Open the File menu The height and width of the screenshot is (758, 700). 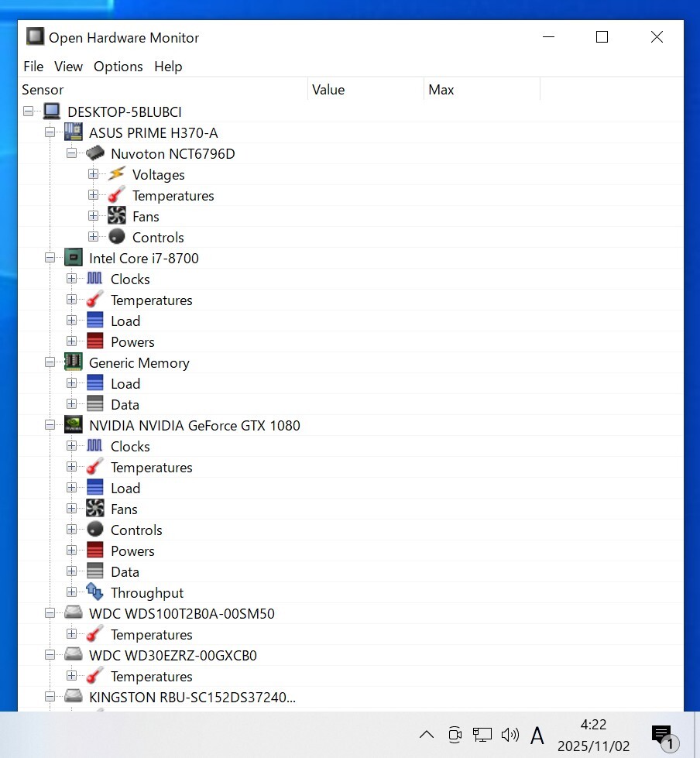[x=33, y=67]
